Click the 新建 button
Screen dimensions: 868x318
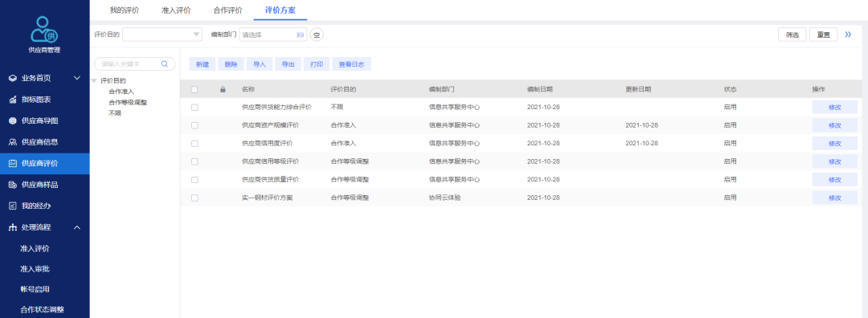[x=203, y=64]
